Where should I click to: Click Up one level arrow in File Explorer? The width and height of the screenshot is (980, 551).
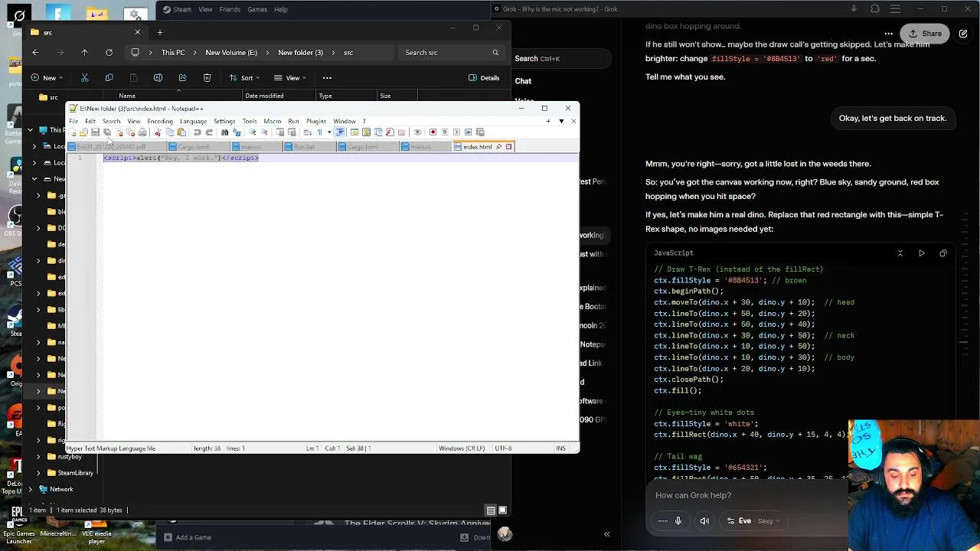click(84, 52)
